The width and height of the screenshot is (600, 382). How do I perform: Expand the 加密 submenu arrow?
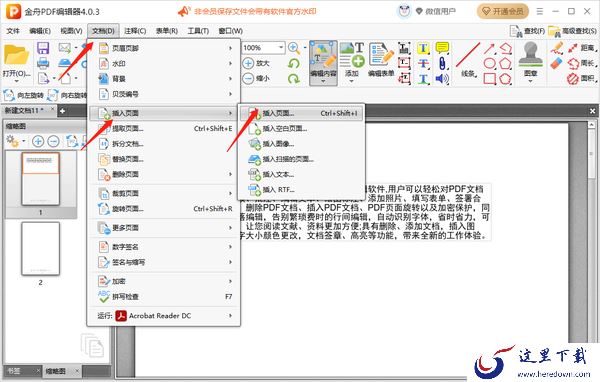tap(230, 281)
